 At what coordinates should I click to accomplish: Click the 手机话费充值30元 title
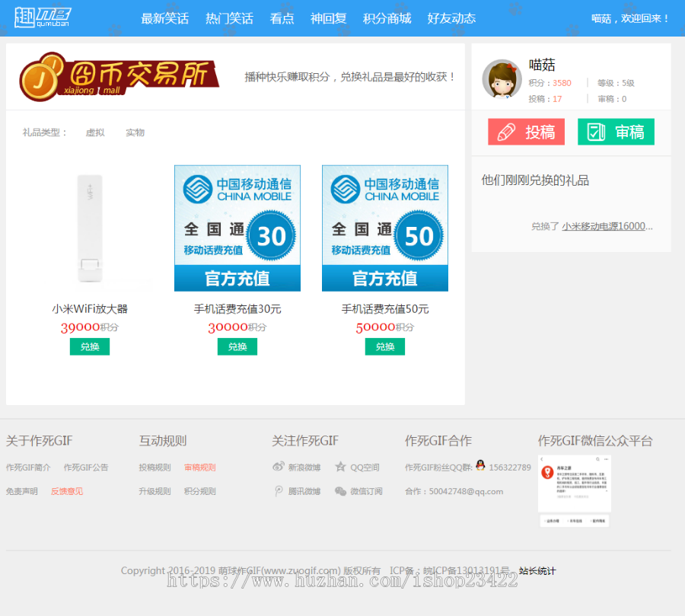tap(237, 309)
